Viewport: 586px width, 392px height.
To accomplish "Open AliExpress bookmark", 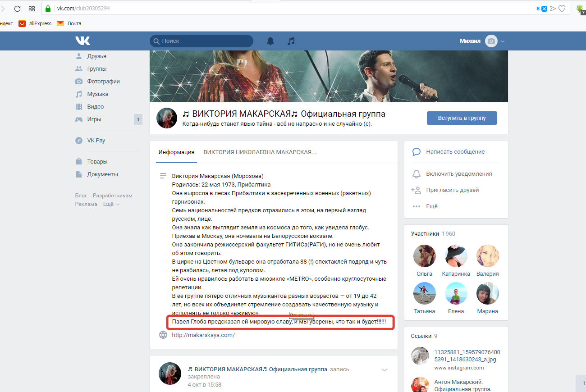I will tap(35, 23).
